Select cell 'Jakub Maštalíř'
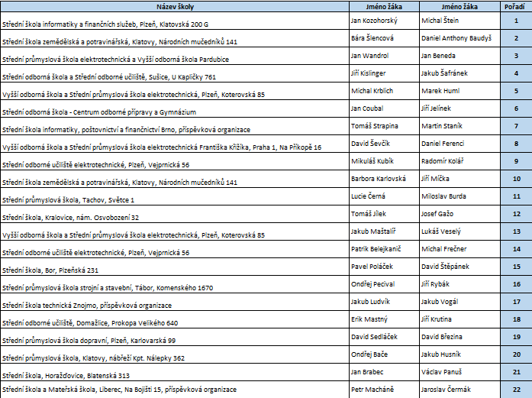This screenshot has height=398, width=532. tap(385, 232)
